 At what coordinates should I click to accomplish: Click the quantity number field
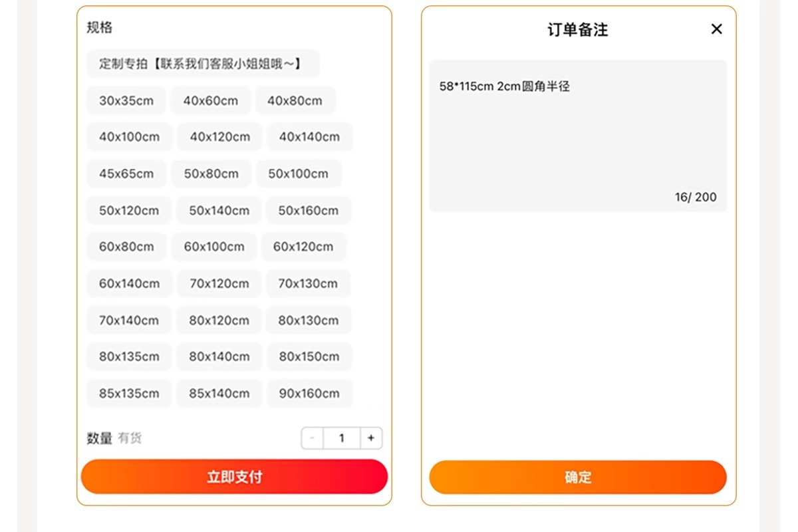coord(342,438)
